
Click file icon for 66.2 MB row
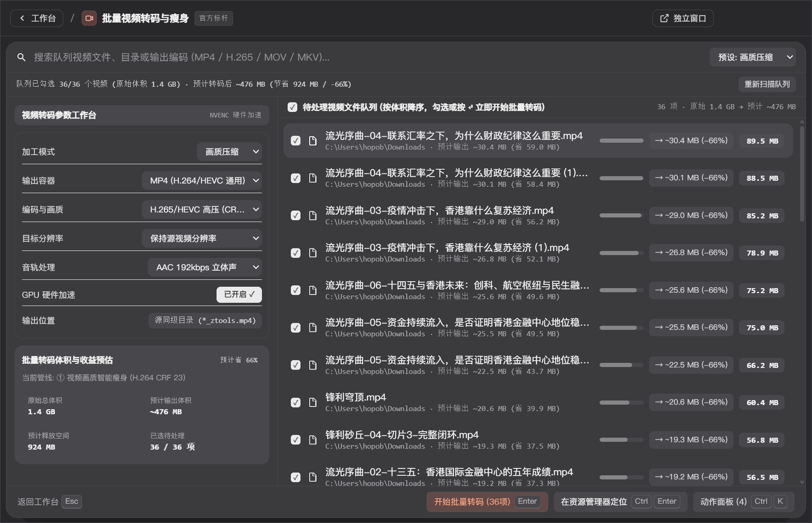pyautogui.click(x=313, y=365)
